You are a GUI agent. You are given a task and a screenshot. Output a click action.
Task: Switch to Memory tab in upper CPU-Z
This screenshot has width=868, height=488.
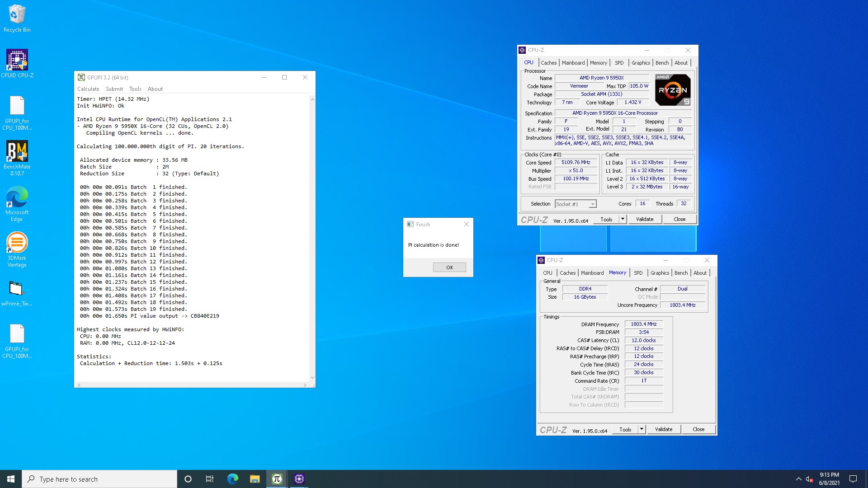[598, 63]
